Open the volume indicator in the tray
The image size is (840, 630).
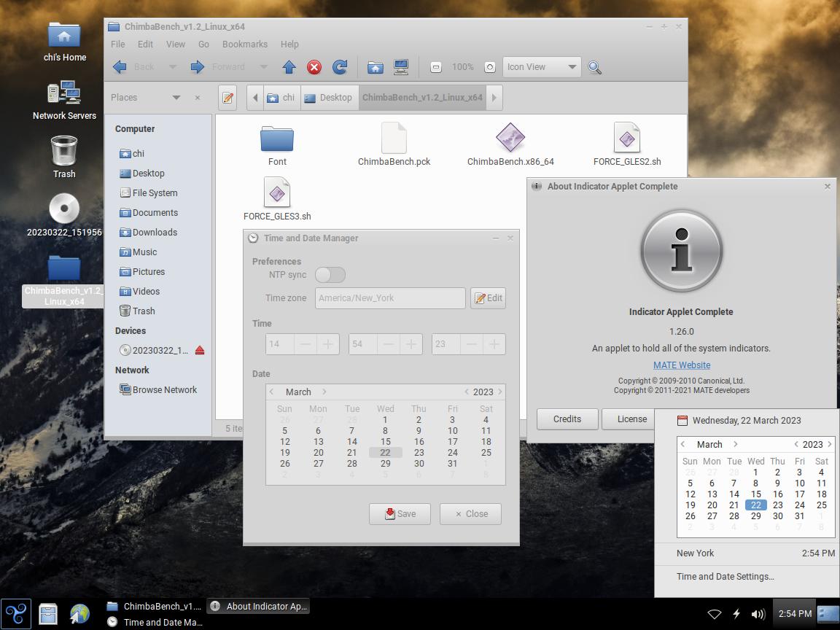[x=758, y=614]
